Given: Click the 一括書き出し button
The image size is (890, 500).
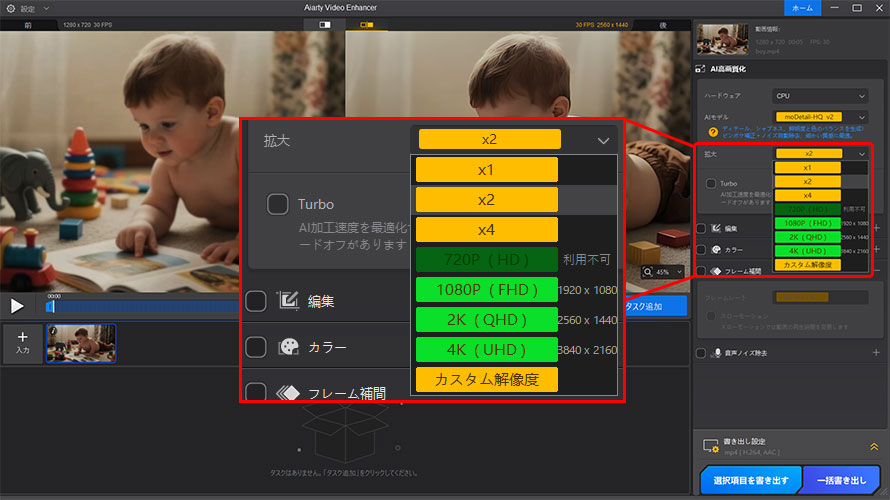Looking at the screenshot, I should click(x=841, y=481).
